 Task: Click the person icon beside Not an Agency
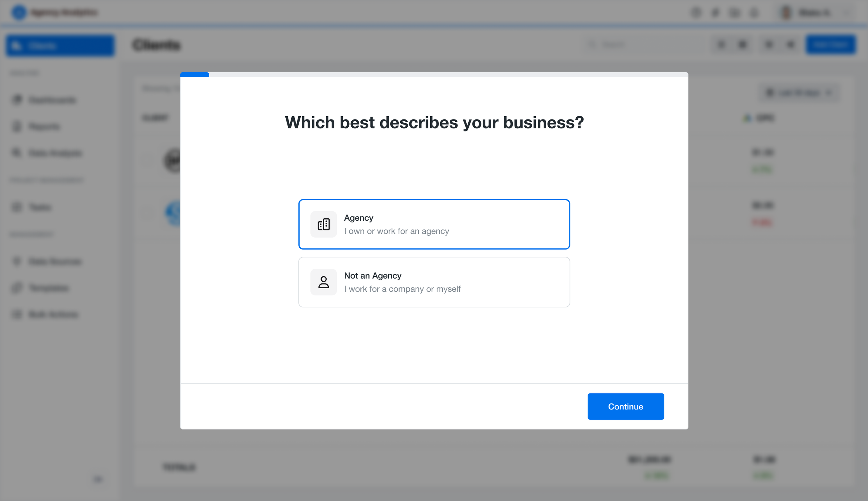pos(324,282)
